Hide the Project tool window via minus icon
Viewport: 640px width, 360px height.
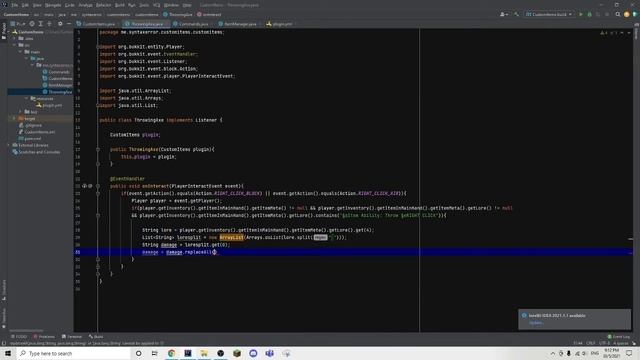(69, 24)
